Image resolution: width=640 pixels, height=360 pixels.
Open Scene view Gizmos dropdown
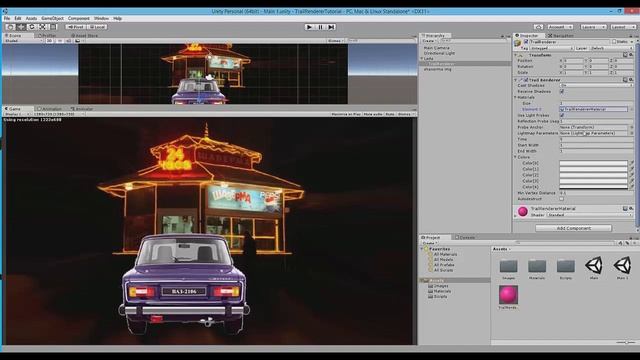tap(336, 41)
